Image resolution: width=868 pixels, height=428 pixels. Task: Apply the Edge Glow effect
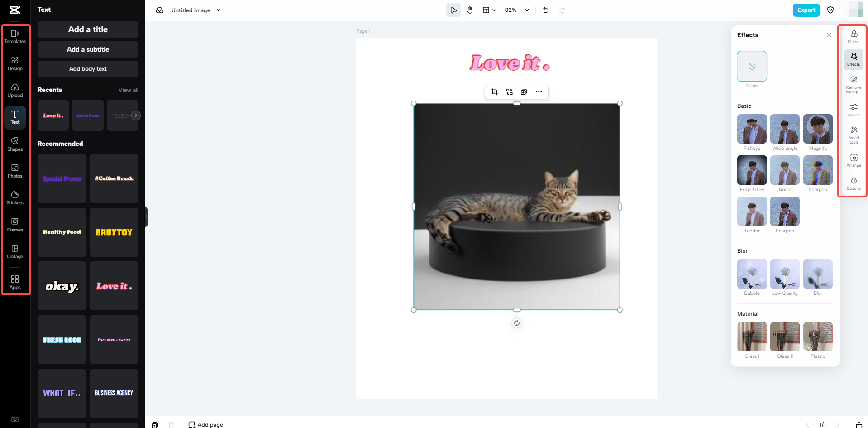(752, 170)
